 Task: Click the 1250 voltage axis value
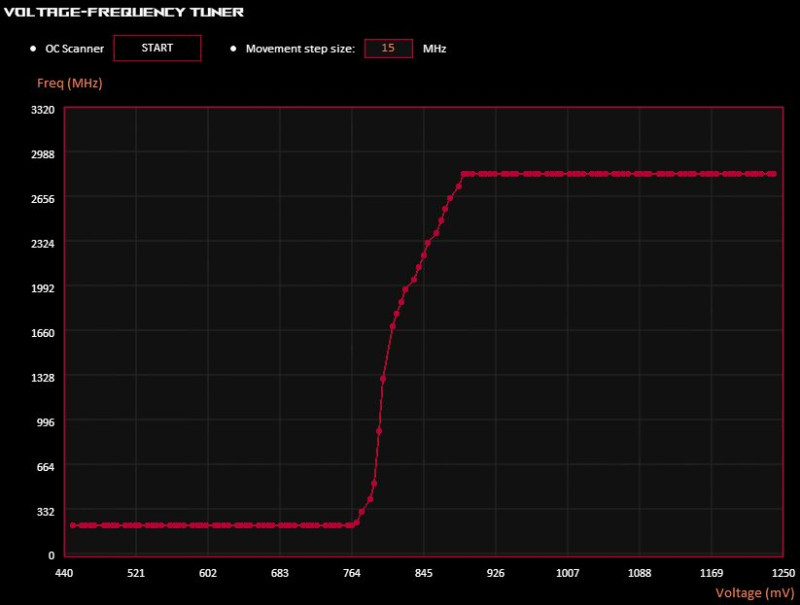(x=783, y=573)
